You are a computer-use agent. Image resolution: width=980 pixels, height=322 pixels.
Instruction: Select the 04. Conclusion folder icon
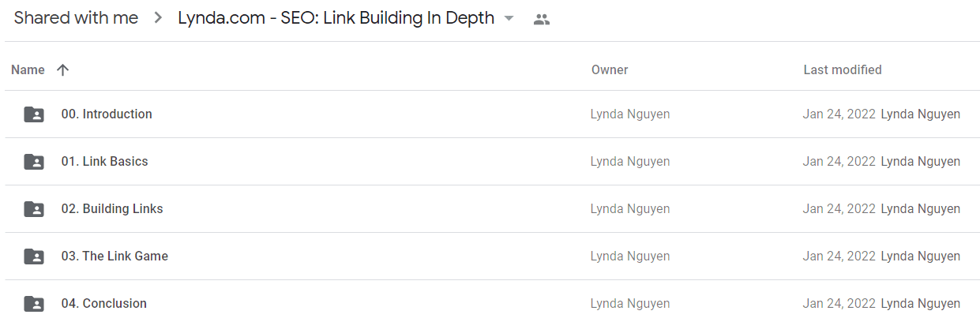34,304
